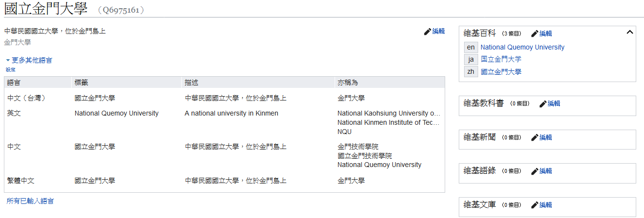The width and height of the screenshot is (644, 218).
Task: Click the ja language badge
Action: [471, 59]
